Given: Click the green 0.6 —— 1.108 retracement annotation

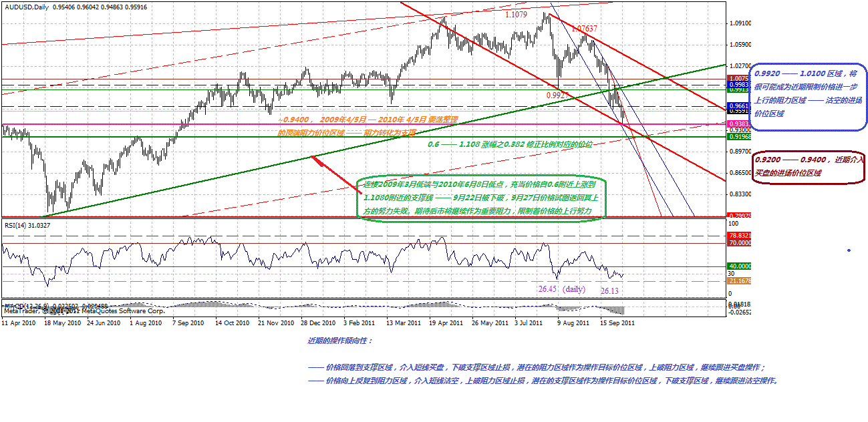Looking at the screenshot, I should (x=509, y=144).
